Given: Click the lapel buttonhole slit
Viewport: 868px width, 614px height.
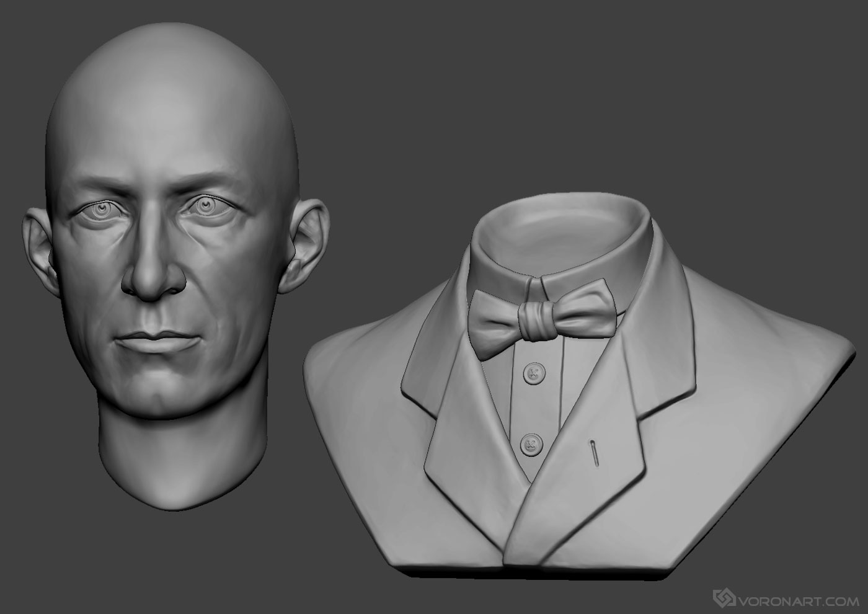Looking at the screenshot, I should [x=594, y=453].
